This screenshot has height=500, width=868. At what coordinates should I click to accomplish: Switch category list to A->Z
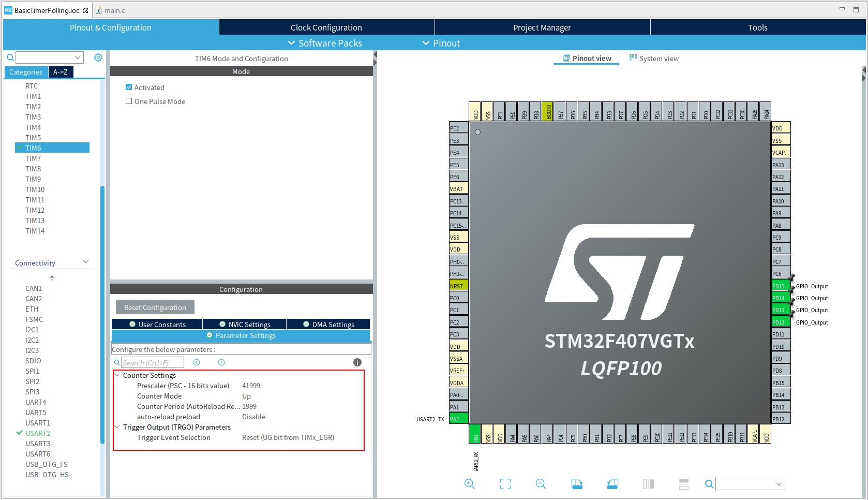(61, 72)
